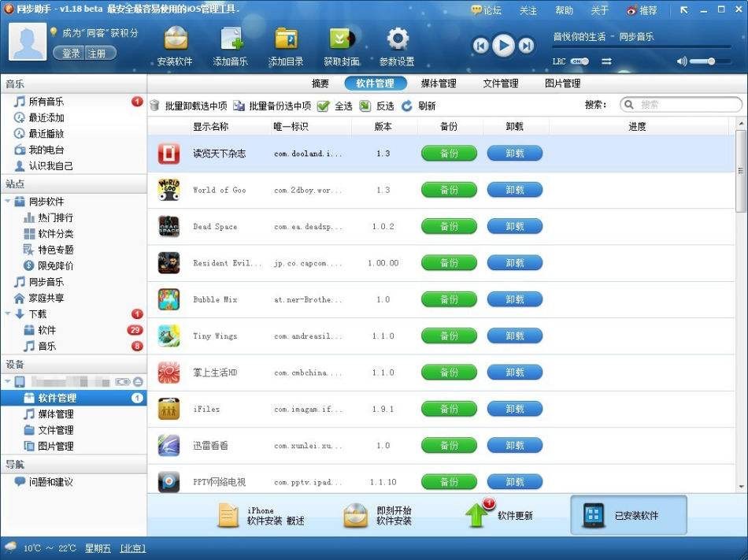748x560 pixels.
Task: Back up the Dead Space app
Action: [x=448, y=226]
